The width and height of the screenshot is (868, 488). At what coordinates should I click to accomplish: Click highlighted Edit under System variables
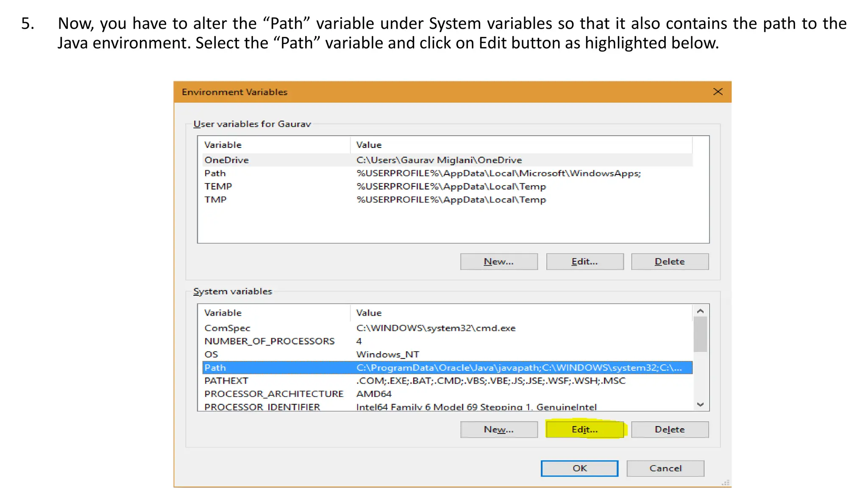pos(584,430)
